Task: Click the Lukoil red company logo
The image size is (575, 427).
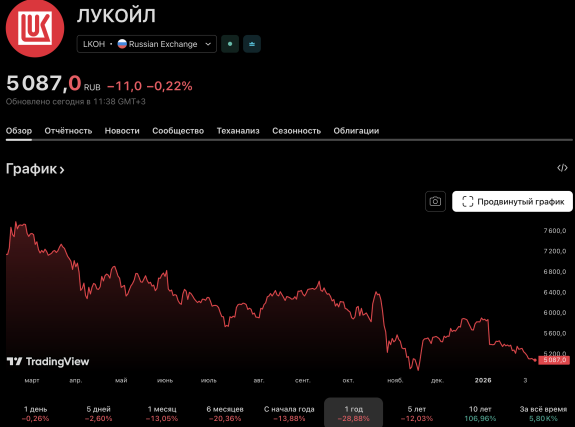Action: point(35,28)
